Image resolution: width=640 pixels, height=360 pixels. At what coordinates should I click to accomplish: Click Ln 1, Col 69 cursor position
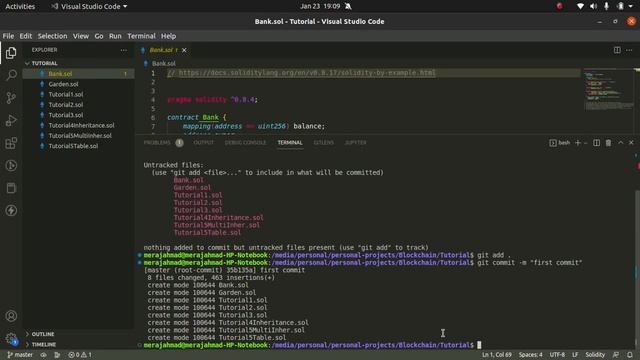click(x=496, y=355)
